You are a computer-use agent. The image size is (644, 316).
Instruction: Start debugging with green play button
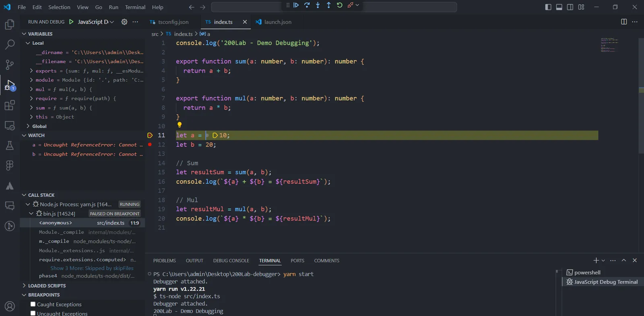pos(71,22)
